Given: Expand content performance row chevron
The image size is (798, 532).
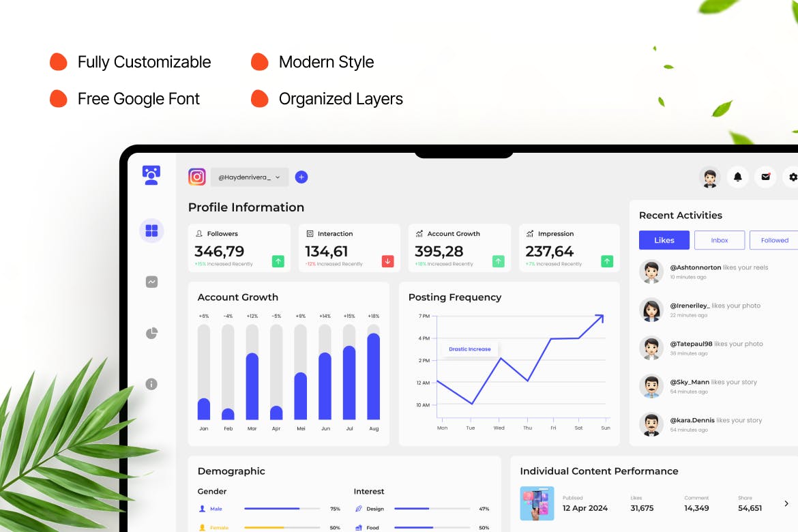Looking at the screenshot, I should (786, 504).
